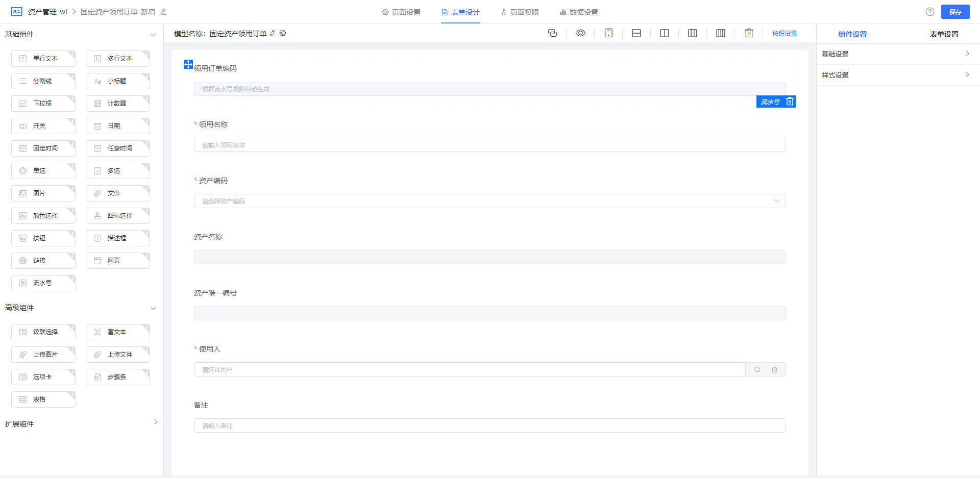Select the 分割线 component

point(43,81)
